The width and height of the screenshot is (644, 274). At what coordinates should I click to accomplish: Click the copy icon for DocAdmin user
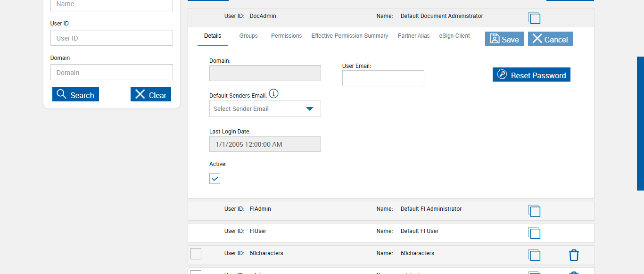pyautogui.click(x=534, y=18)
